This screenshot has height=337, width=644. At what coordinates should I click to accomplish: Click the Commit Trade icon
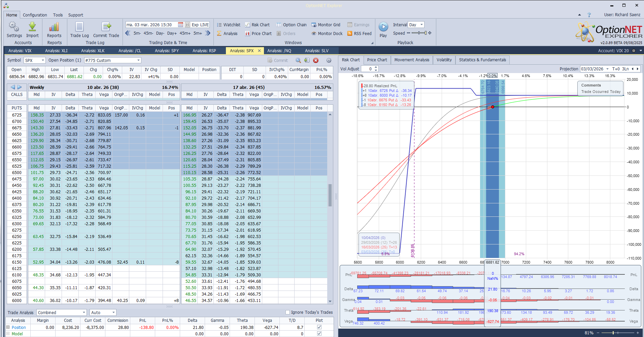pyautogui.click(x=106, y=27)
